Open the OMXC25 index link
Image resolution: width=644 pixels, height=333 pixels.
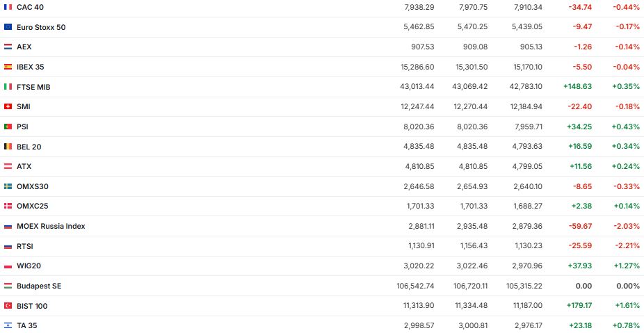click(32, 206)
